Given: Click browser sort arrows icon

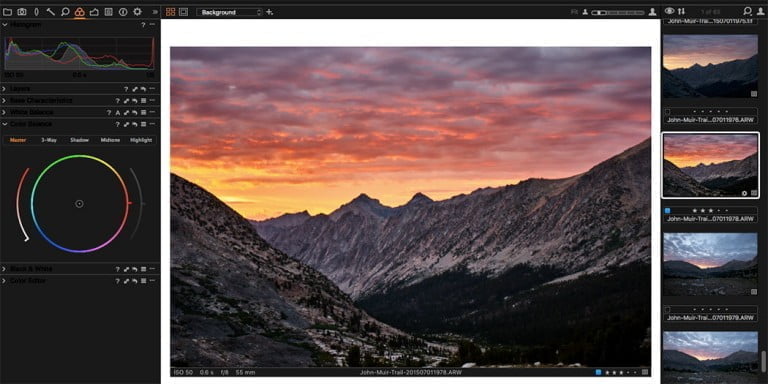Looking at the screenshot, I should [x=681, y=11].
